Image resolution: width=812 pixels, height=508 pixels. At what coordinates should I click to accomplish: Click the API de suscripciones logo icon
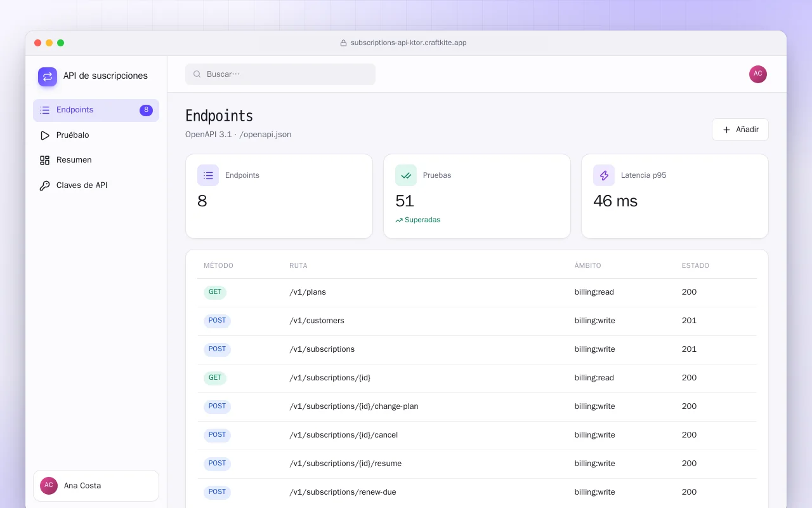[48, 77]
